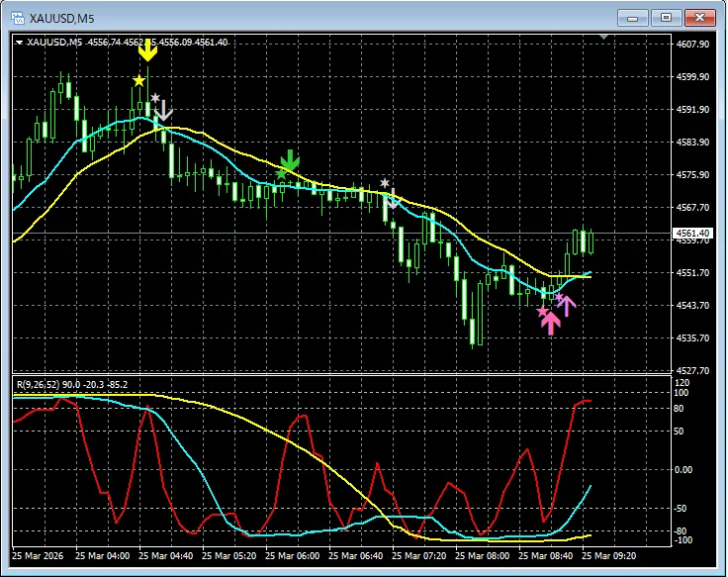Maximize the XAUUSD,M5 chart window
This screenshot has width=728, height=577.
click(x=666, y=18)
